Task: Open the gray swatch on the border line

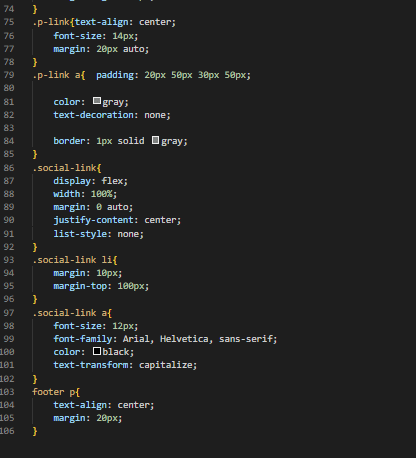Action: click(155, 140)
